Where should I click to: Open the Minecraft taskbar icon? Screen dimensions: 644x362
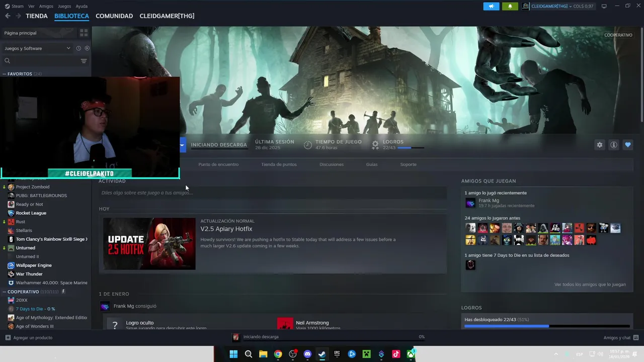[x=367, y=354]
